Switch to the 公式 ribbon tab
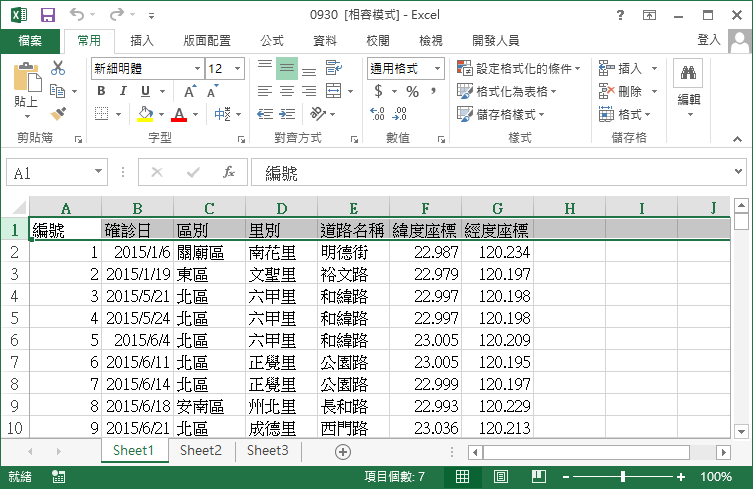Image resolution: width=753 pixels, height=489 pixels. tap(272, 41)
